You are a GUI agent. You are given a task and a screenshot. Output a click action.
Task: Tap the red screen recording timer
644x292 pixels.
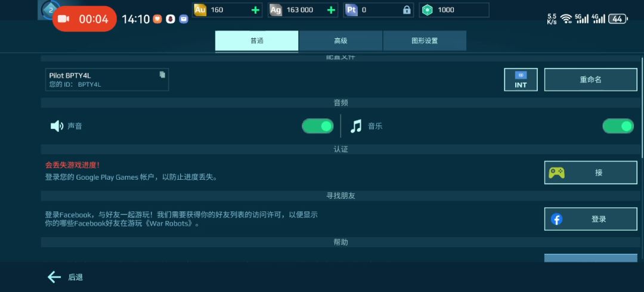(x=85, y=19)
